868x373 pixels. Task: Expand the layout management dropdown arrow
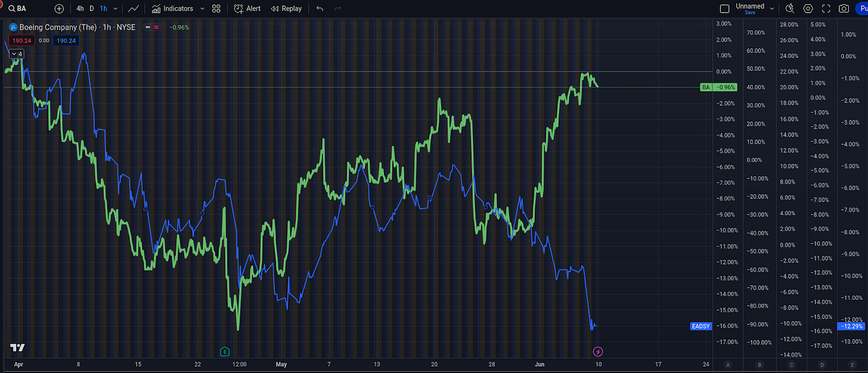[x=773, y=8]
